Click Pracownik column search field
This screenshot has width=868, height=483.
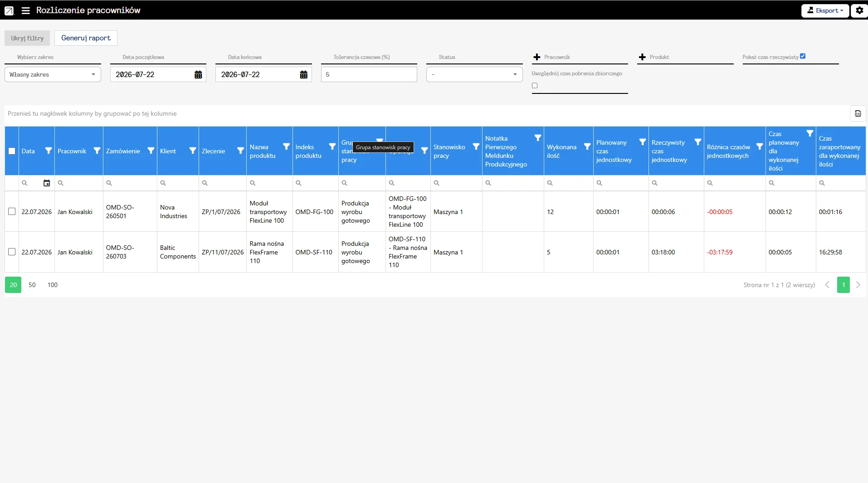pos(79,183)
